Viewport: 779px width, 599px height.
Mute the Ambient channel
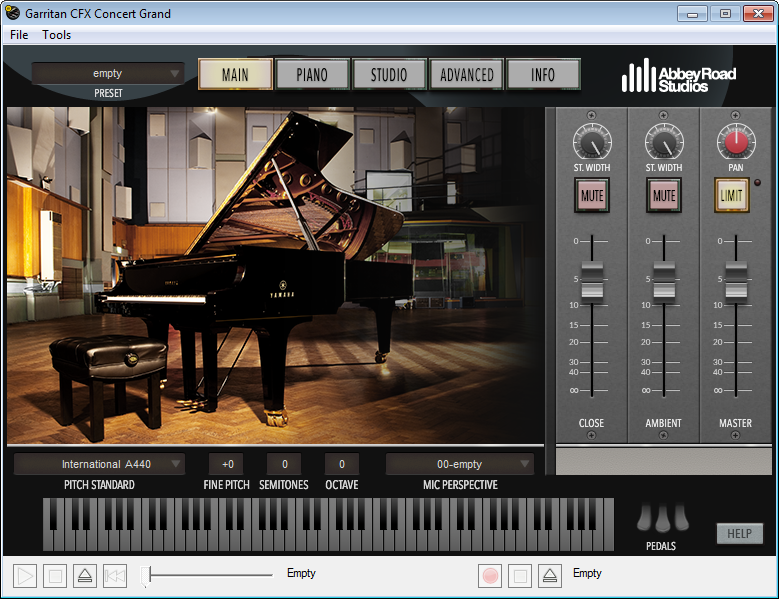[x=664, y=196]
